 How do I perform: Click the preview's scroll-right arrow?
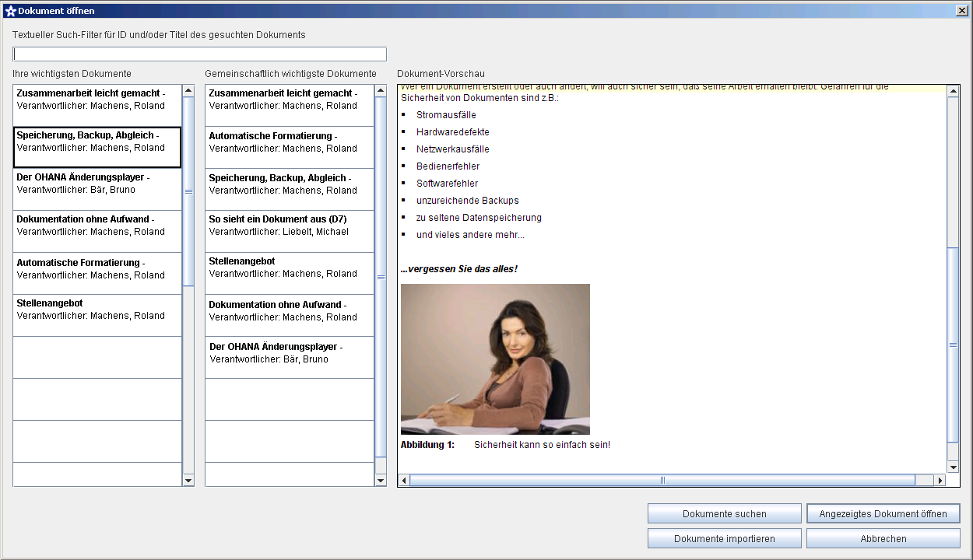[940, 481]
